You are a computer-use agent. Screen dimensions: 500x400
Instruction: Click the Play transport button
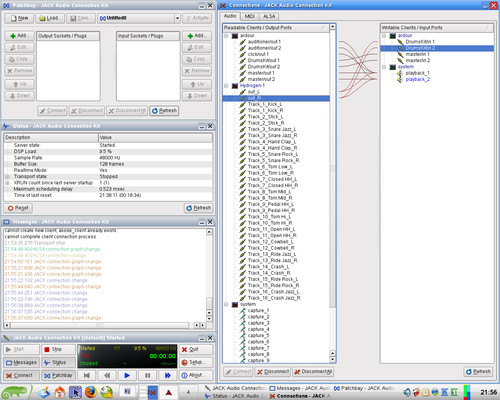(x=127, y=375)
